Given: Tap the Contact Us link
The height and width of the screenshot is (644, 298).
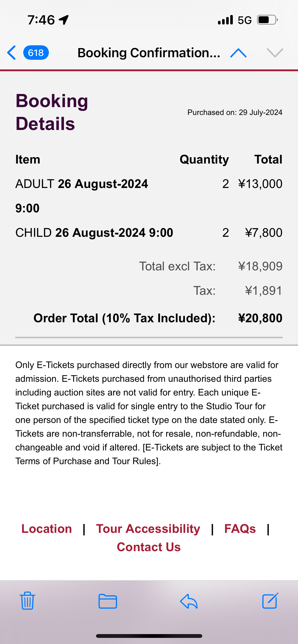Looking at the screenshot, I should point(149,547).
